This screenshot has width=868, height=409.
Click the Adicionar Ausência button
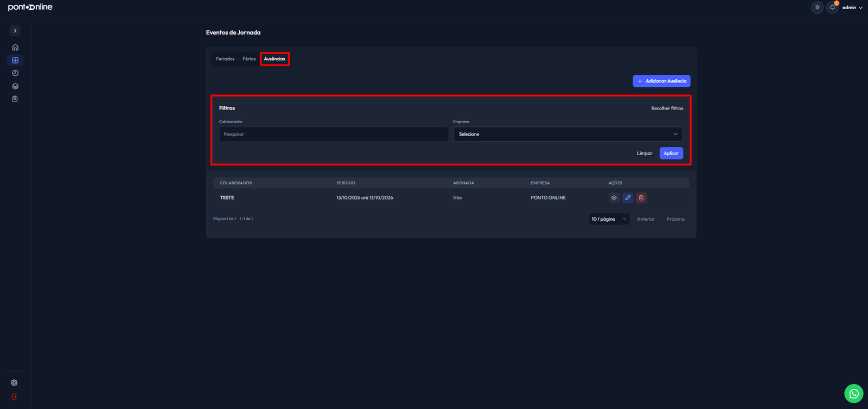point(661,81)
